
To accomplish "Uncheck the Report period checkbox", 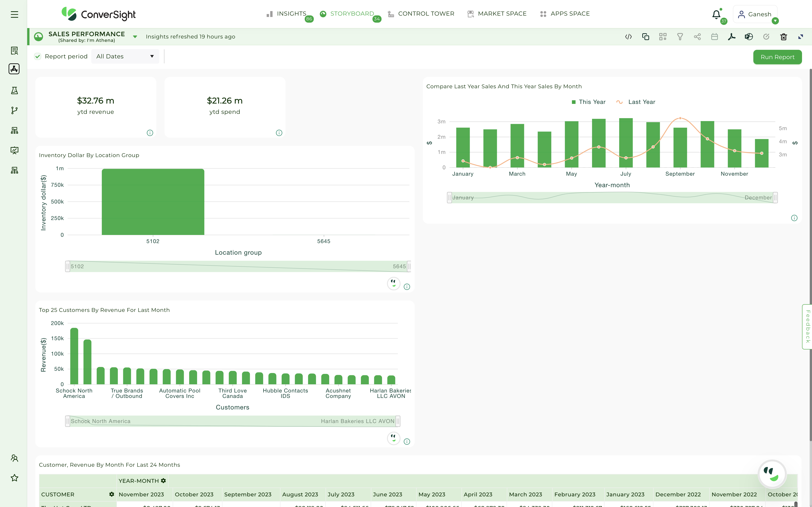I will coord(38,56).
